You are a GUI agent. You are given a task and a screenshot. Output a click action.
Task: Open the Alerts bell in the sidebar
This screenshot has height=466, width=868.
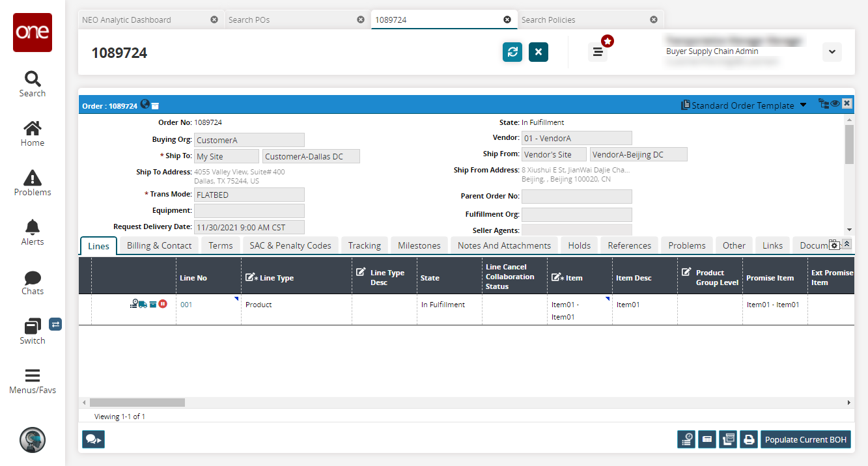coord(33,232)
